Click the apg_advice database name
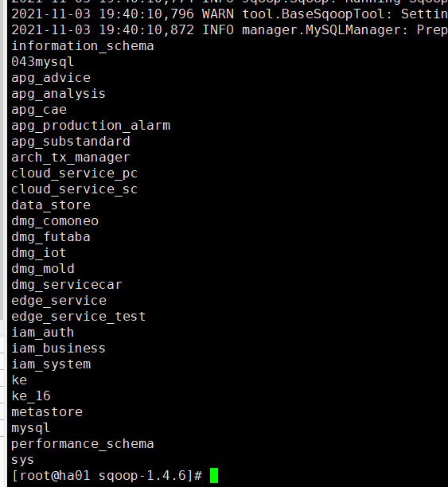Viewport: 448px width, 487px height. pos(51,78)
